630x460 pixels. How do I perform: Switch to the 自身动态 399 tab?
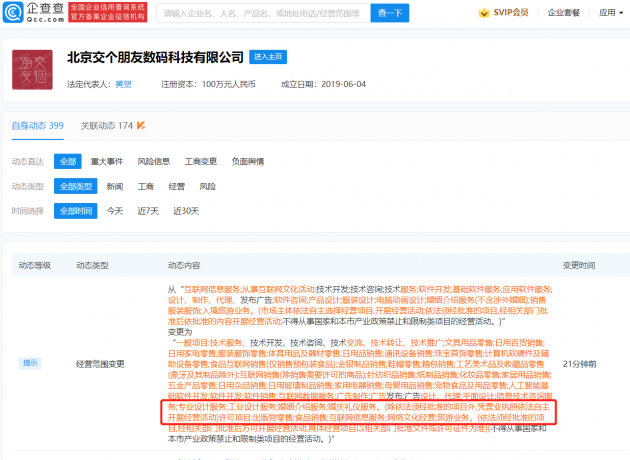(x=38, y=126)
